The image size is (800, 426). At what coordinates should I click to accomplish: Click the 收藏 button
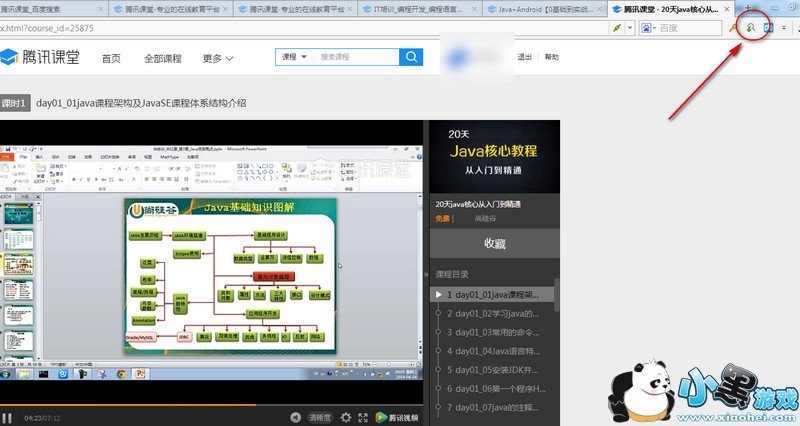click(494, 242)
